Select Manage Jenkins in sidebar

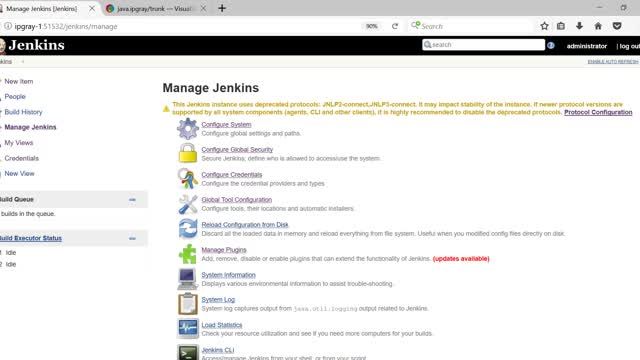[30, 127]
